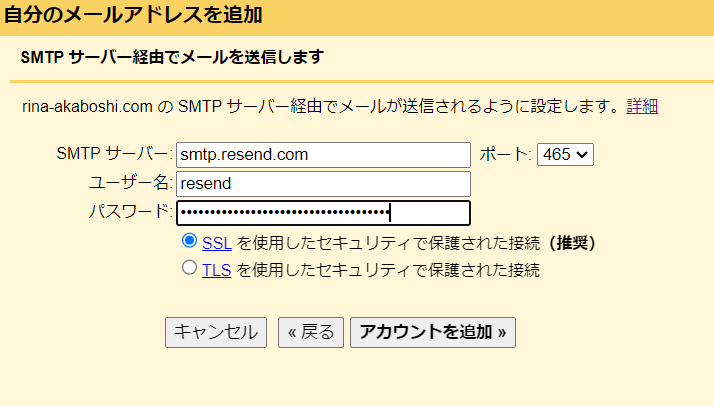Click the パスワード label text
Screen dimensions: 714x406
tap(130, 211)
